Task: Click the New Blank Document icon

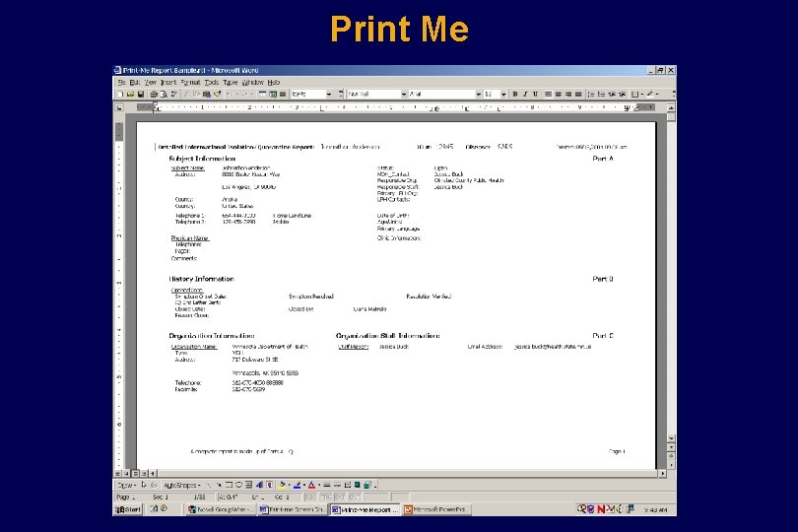Action: [x=120, y=95]
